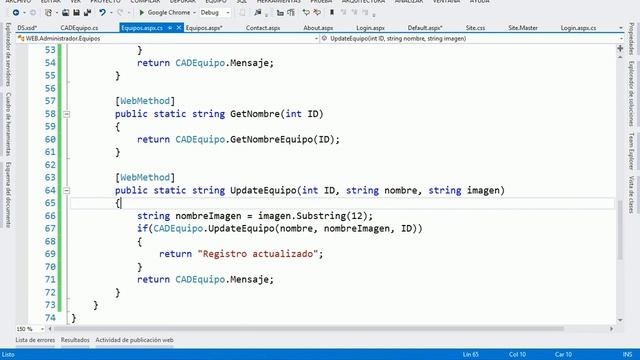
Task: Toggle a bookmark on current line
Action: (x=332, y=13)
